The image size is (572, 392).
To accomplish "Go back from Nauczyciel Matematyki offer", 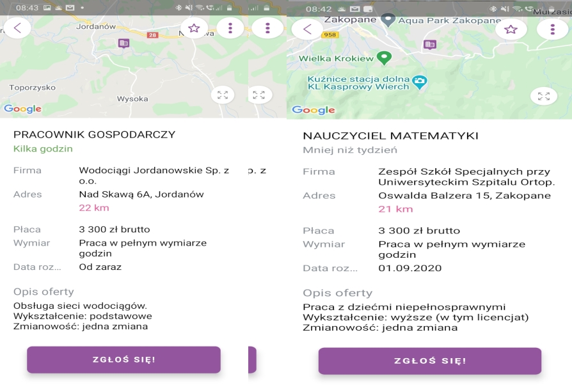I will [308, 29].
